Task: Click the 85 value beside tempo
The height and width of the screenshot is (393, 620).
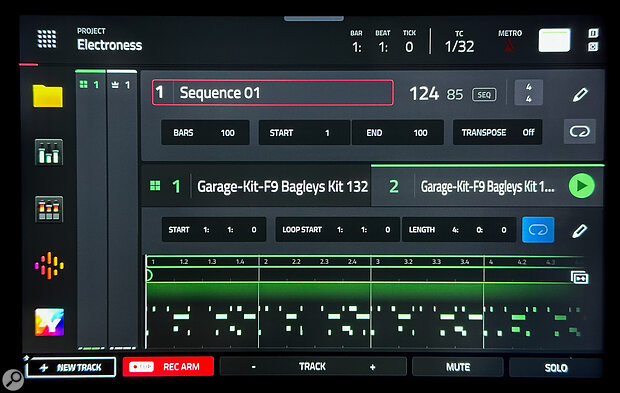Action: (455, 94)
